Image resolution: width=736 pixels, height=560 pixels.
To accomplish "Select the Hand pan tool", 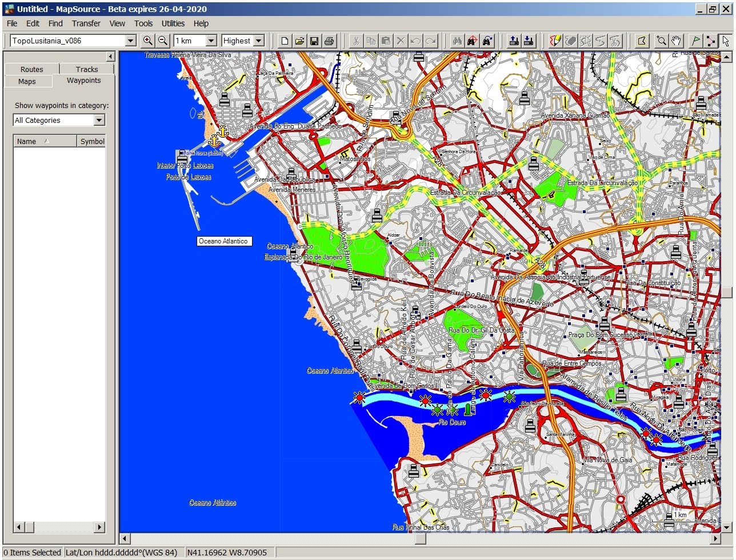I will (676, 41).
